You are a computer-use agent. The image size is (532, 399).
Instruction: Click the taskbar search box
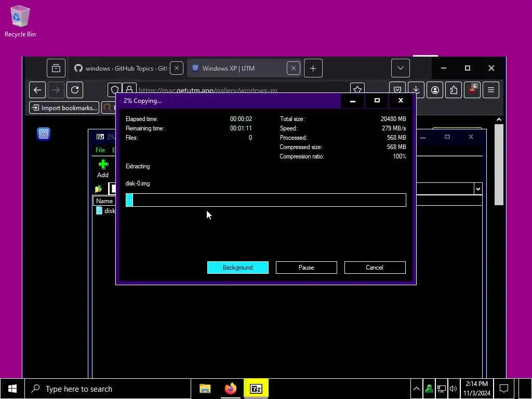coord(108,389)
